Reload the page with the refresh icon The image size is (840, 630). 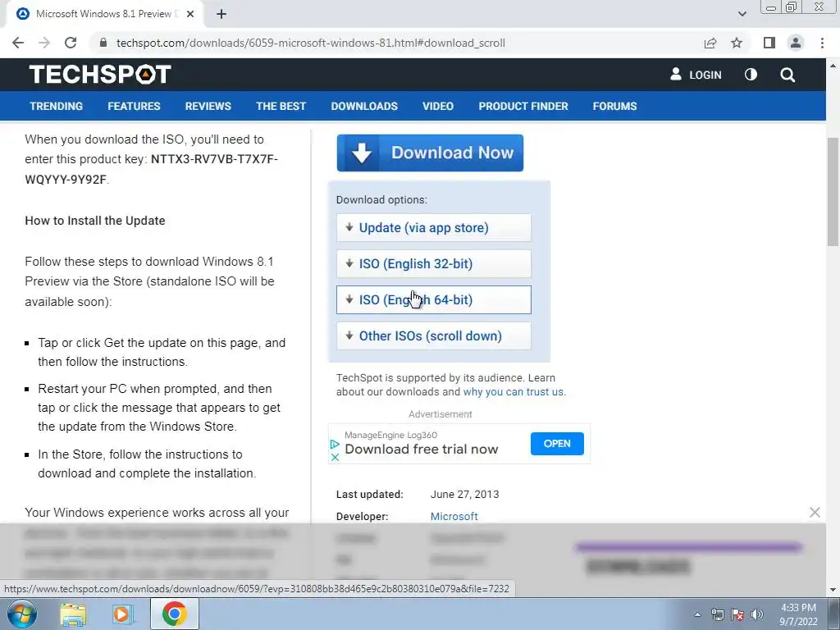click(x=71, y=43)
